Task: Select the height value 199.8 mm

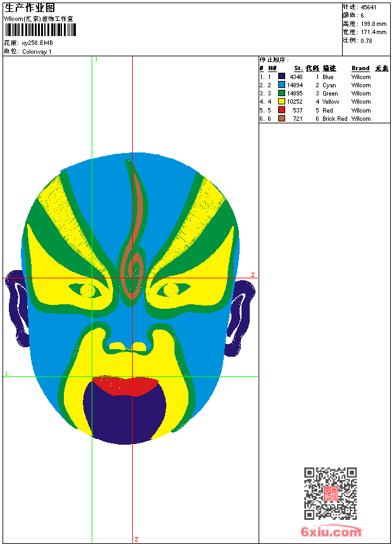Action: tap(374, 24)
